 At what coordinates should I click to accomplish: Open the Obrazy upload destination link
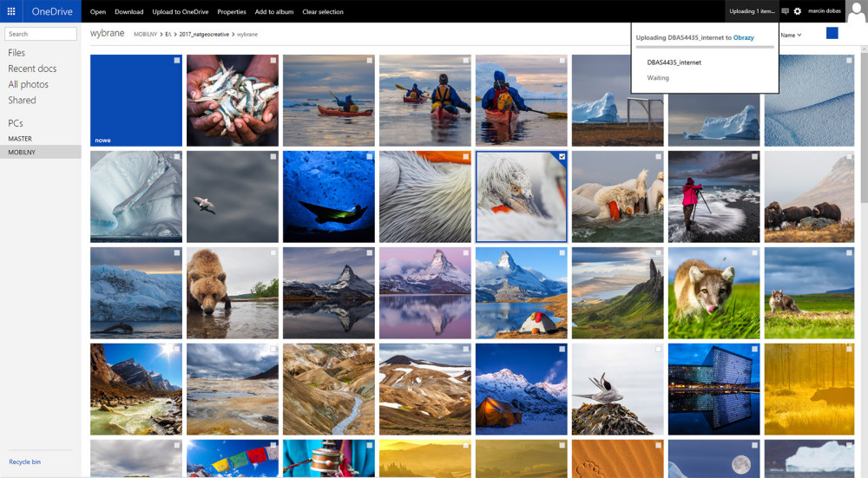pyautogui.click(x=744, y=37)
